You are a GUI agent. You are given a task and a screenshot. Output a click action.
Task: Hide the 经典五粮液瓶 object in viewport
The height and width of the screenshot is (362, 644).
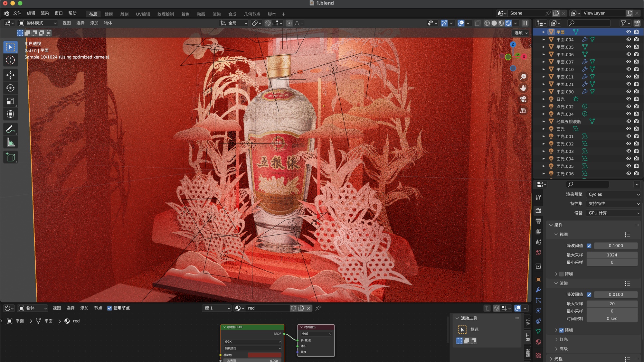pyautogui.click(x=629, y=121)
